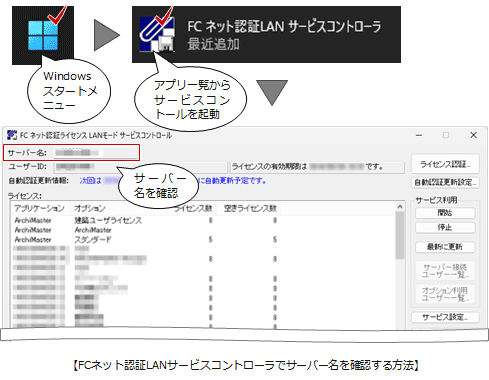Stop the service with 停止 button
Image resolution: width=489 pixels, height=380 pixels.
(445, 227)
